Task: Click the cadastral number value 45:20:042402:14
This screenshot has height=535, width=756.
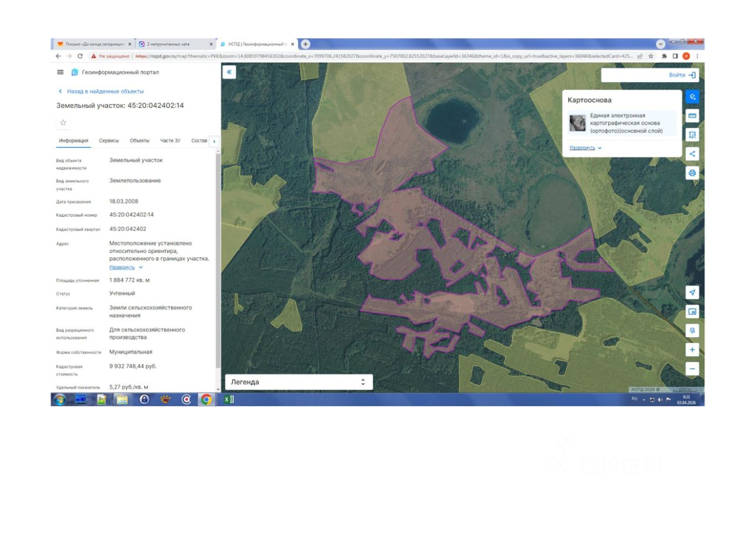Action: [131, 214]
